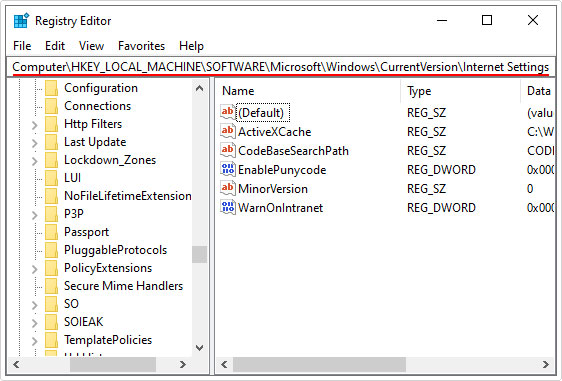Select the Http Filters folder icon

pos(51,124)
